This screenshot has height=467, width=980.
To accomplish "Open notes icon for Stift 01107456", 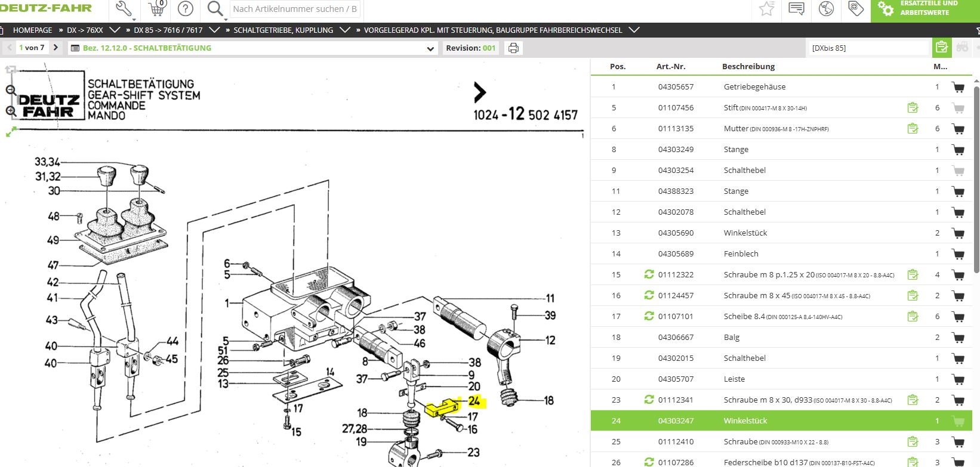I will tap(913, 108).
